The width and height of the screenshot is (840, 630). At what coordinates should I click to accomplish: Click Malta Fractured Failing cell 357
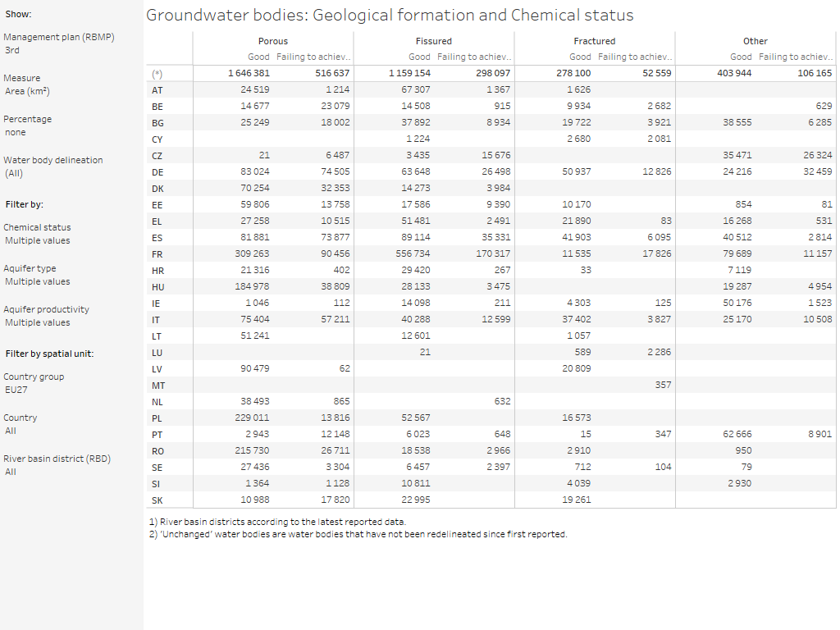663,386
